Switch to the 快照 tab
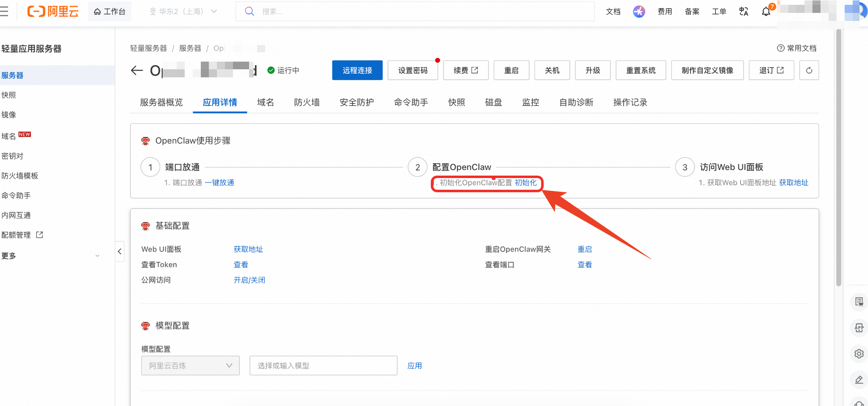Viewport: 868px width, 406px height. point(457,102)
